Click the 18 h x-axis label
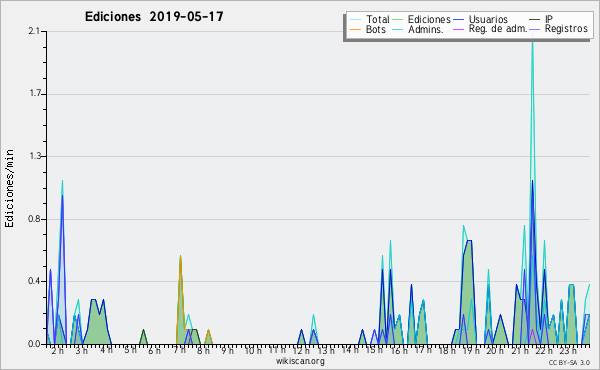The image size is (600, 370). point(447,351)
